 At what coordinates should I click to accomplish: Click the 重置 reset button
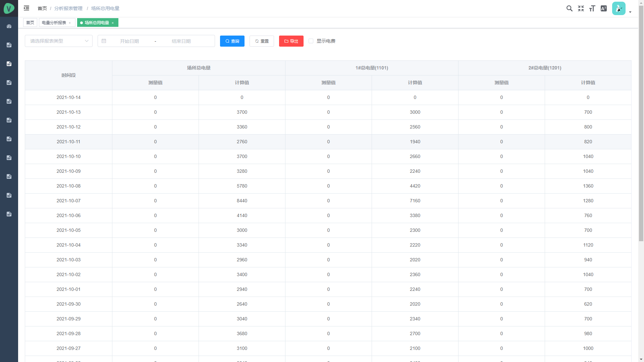pyautogui.click(x=262, y=41)
